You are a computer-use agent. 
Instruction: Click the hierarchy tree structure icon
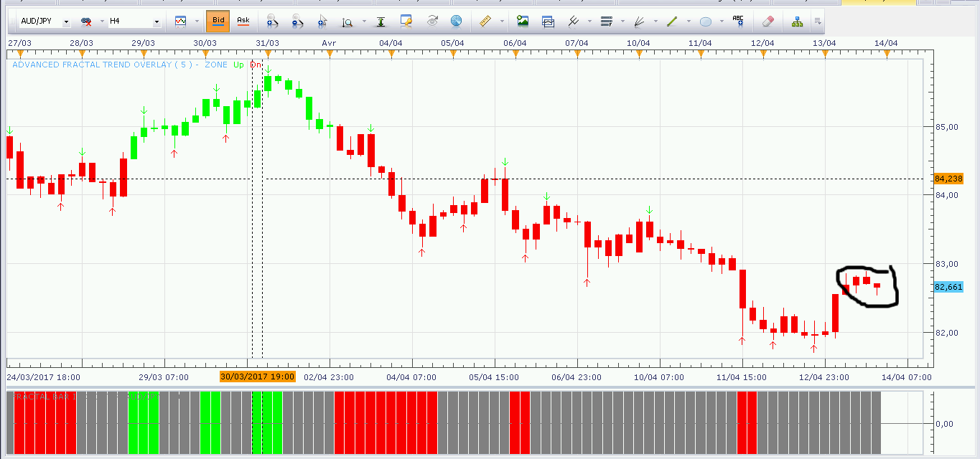pyautogui.click(x=797, y=22)
